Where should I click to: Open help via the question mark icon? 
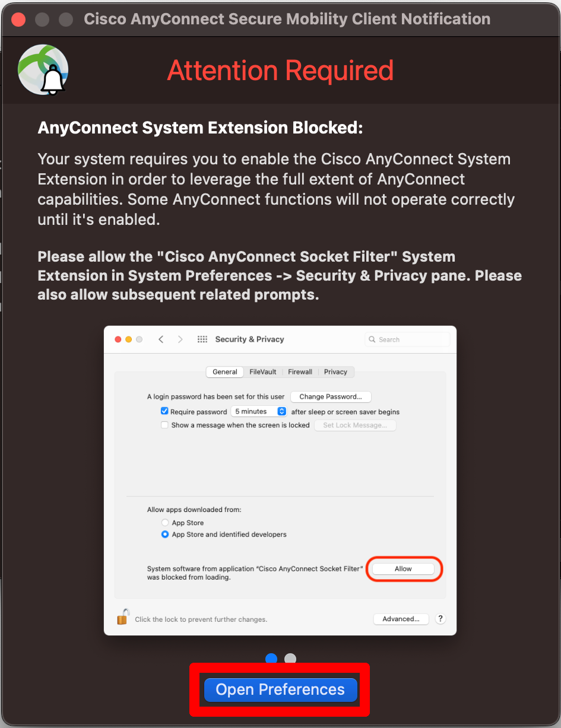pos(440,618)
